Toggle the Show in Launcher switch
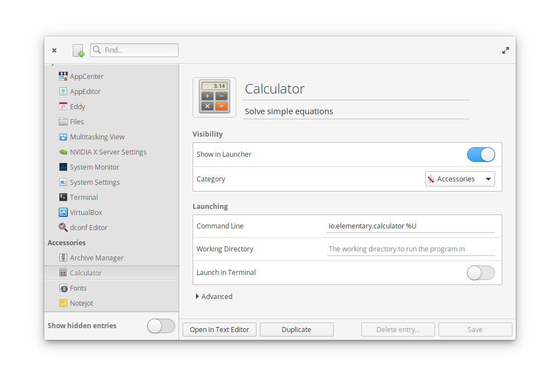 pyautogui.click(x=480, y=155)
